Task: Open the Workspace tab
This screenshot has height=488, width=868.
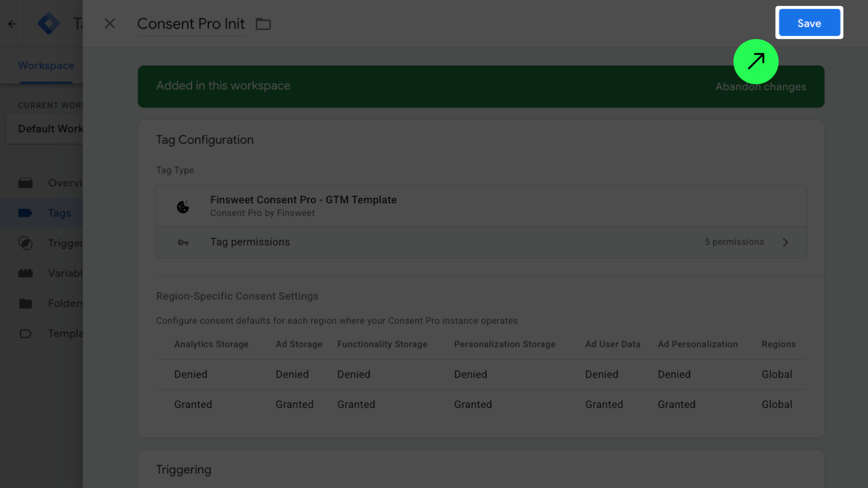Action: (x=46, y=66)
